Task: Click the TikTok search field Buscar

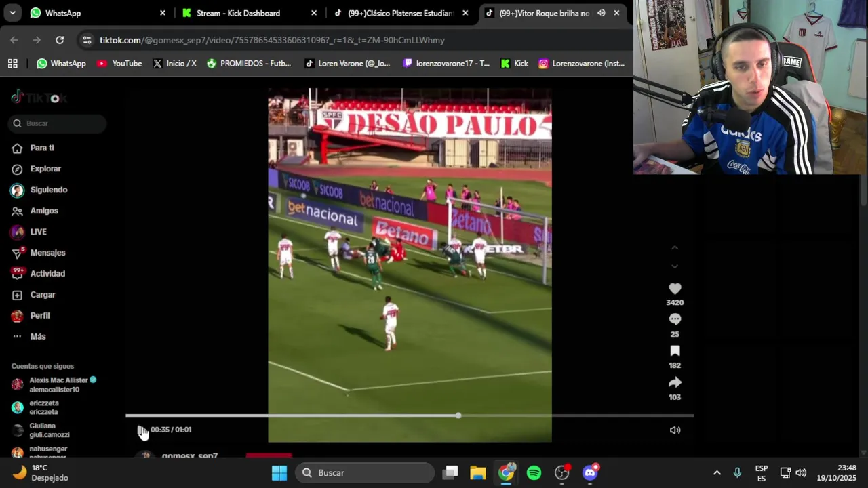Action: pyautogui.click(x=58, y=123)
